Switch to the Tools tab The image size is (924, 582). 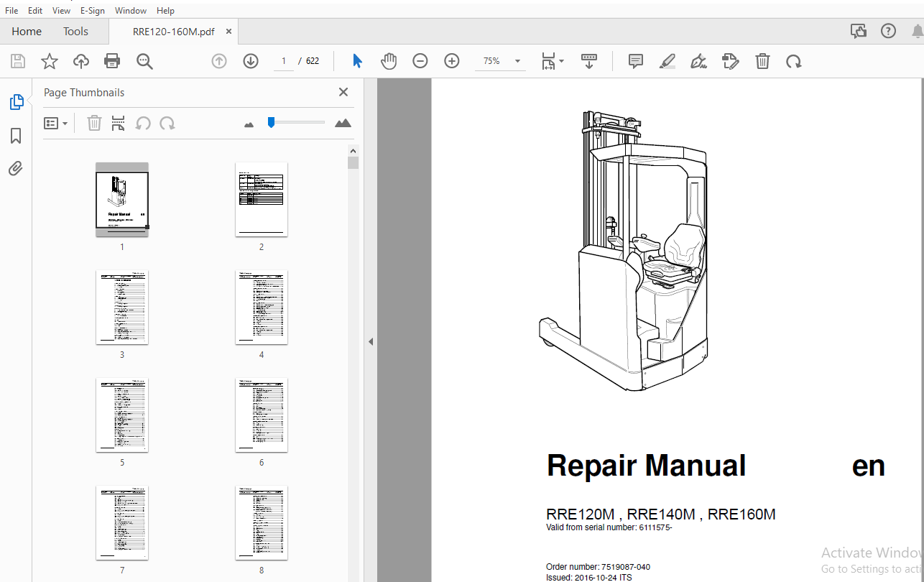pyautogui.click(x=75, y=32)
